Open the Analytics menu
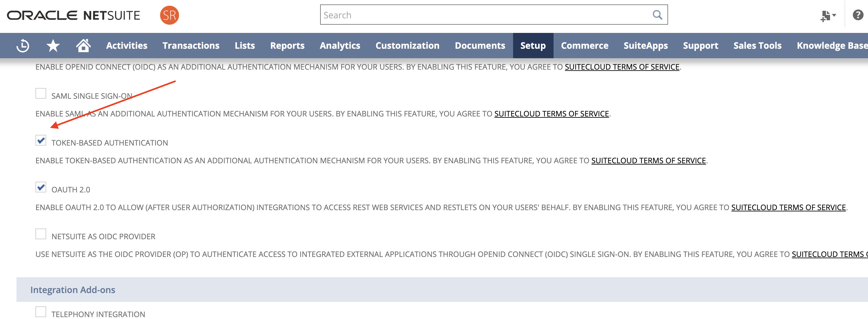The image size is (868, 319). point(340,46)
